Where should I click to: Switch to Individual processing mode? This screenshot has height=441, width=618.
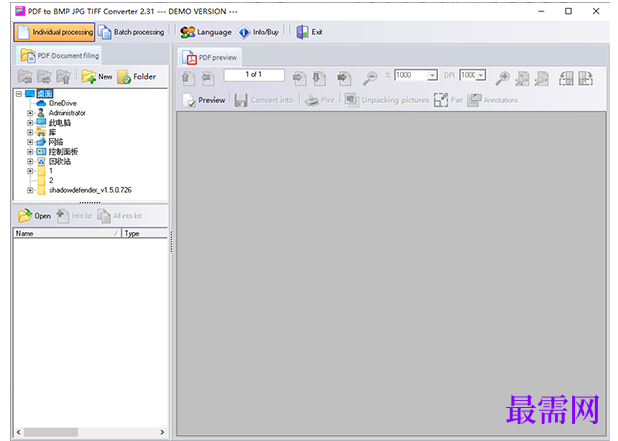tap(54, 32)
